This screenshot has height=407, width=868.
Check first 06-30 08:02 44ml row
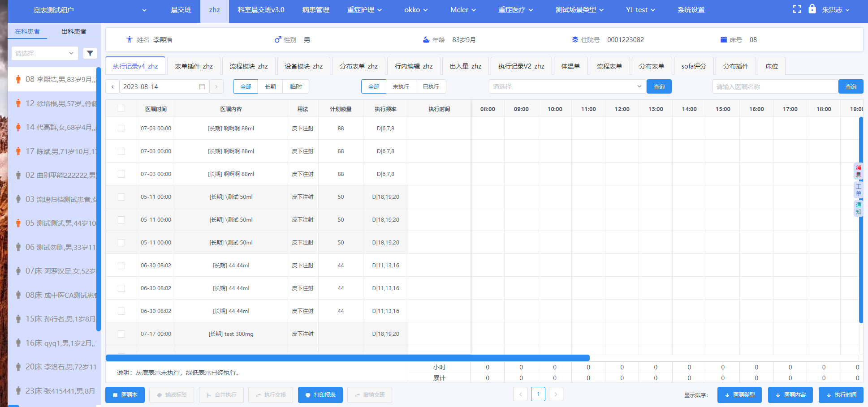(121, 266)
